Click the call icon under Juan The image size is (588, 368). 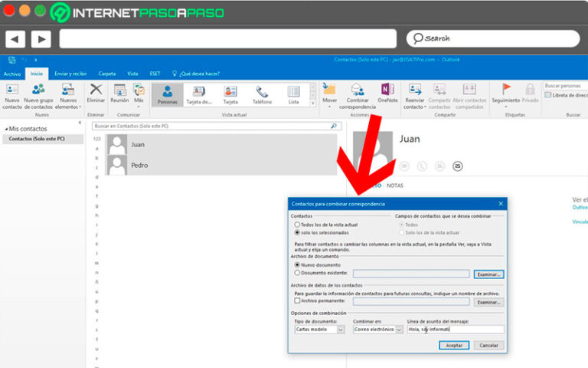422,166
